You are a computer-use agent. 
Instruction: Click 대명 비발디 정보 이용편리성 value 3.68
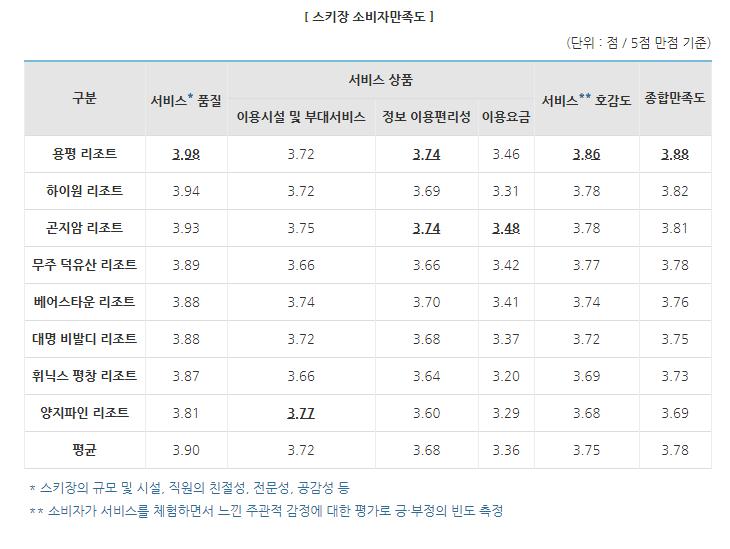[x=426, y=339]
